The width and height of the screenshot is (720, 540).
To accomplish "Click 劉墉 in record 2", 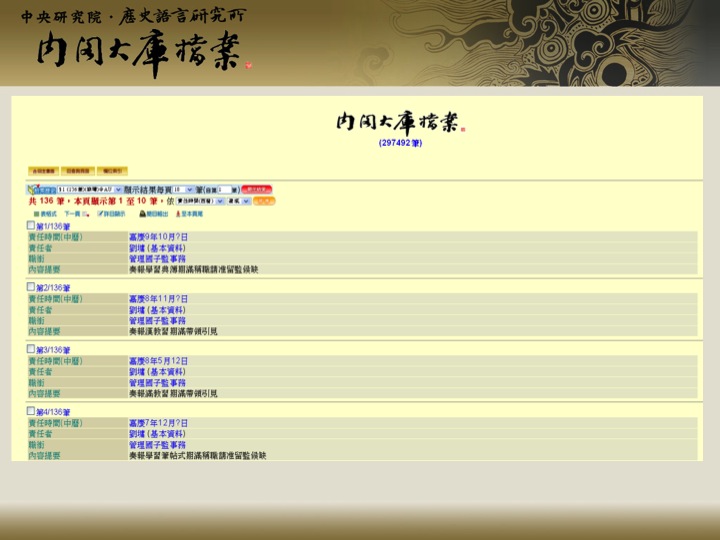I will (x=137, y=310).
